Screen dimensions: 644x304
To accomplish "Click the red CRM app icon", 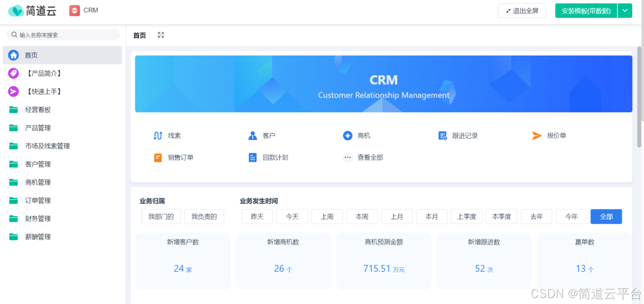I will click(75, 10).
